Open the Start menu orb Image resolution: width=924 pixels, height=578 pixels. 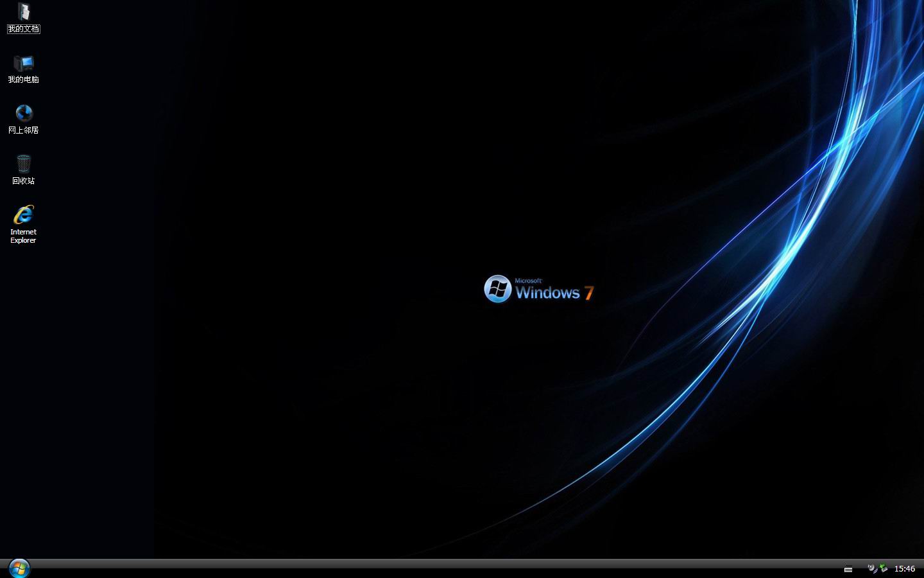19,568
